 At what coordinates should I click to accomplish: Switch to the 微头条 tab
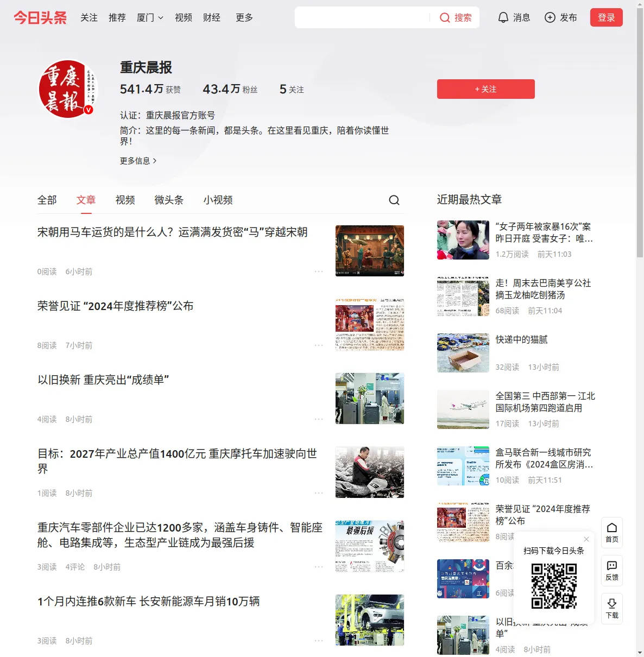click(x=169, y=200)
